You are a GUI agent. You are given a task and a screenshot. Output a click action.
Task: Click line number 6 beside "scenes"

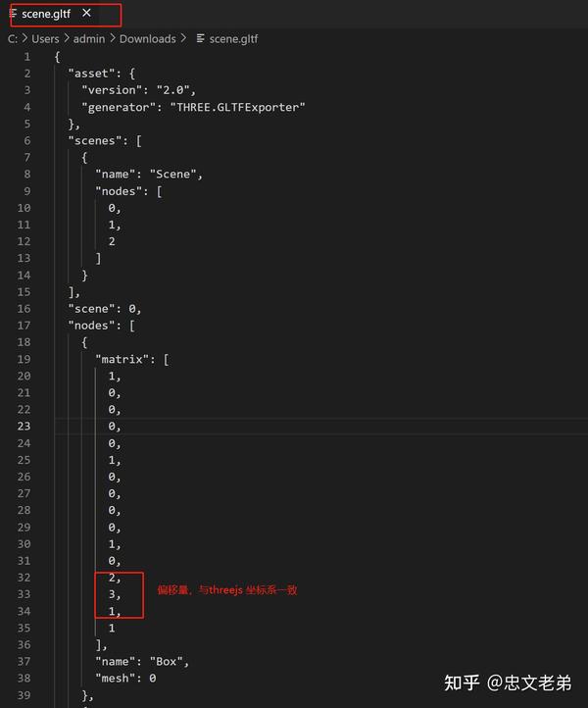coord(27,141)
